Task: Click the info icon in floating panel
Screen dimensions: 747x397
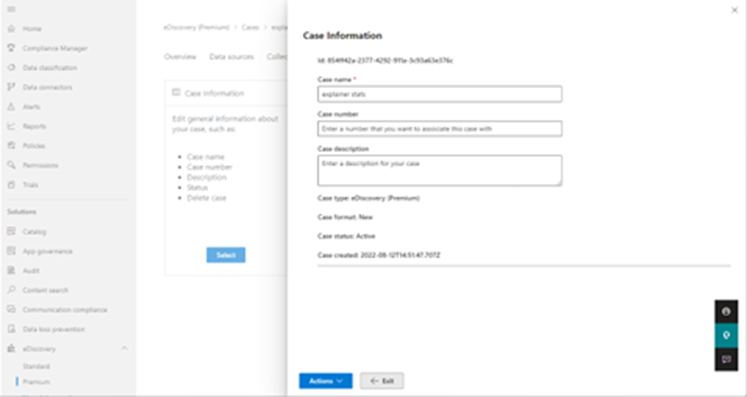Action: coord(726,311)
